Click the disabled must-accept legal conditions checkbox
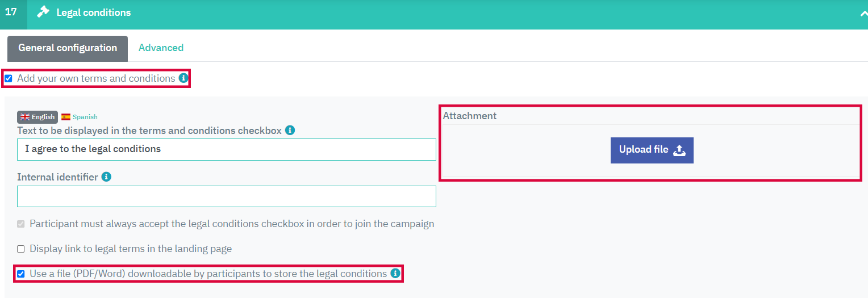868x298 pixels. (21, 224)
